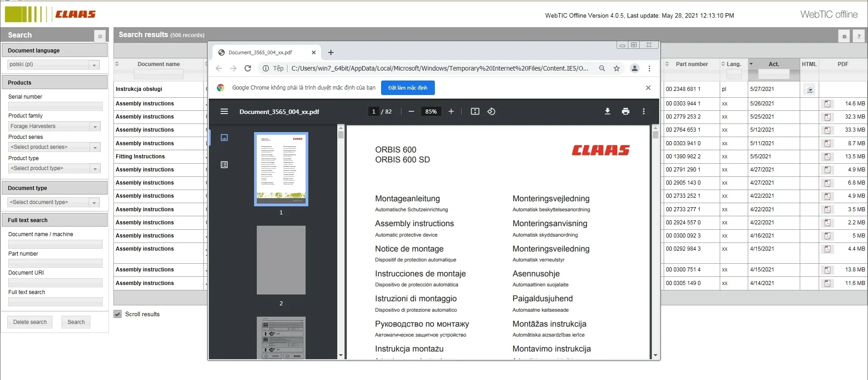868x380 pixels.
Task: Bookmark this page with the star
Action: tap(616, 68)
